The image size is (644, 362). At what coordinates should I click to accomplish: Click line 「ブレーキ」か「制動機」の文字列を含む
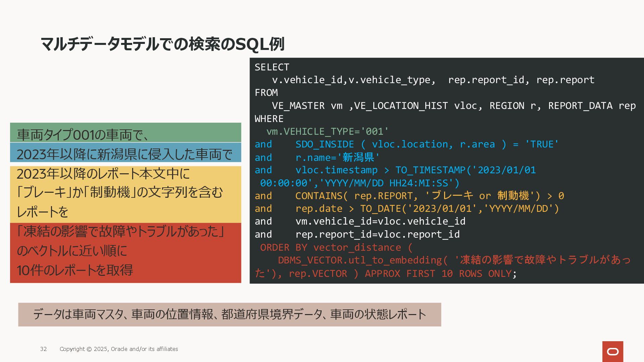coord(120,192)
